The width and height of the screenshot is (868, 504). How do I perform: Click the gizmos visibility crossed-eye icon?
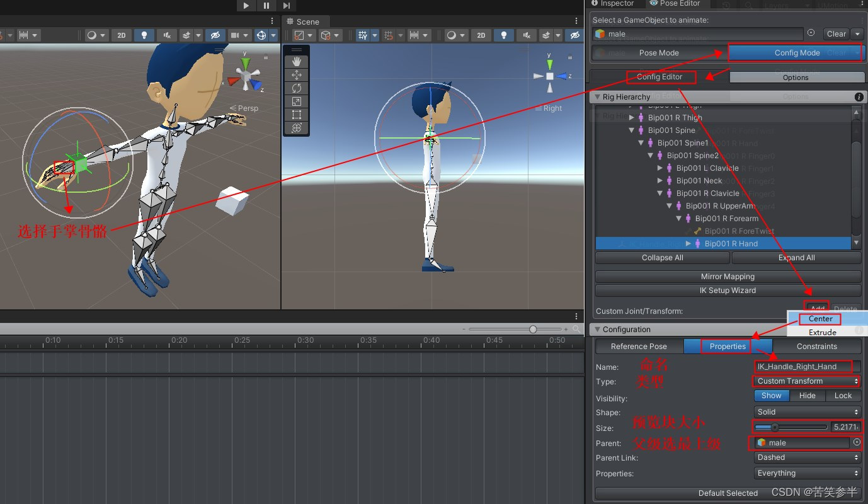click(x=574, y=35)
